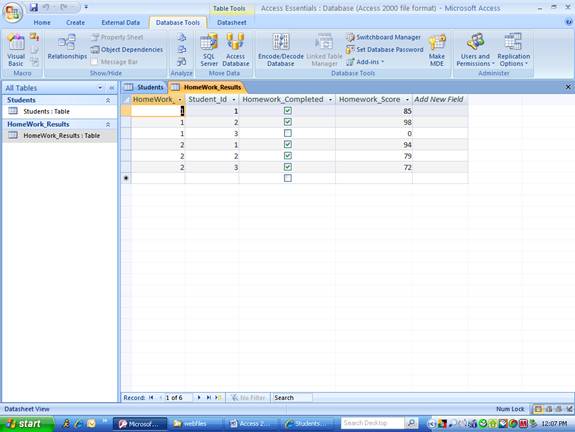575x432 pixels.
Task: Collapse the HomeWork_Results group
Action: tap(108, 124)
